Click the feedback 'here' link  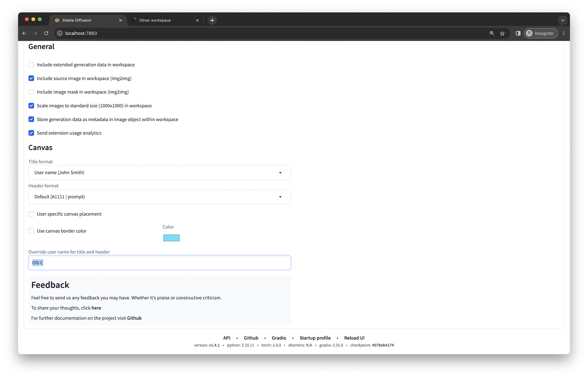point(96,308)
